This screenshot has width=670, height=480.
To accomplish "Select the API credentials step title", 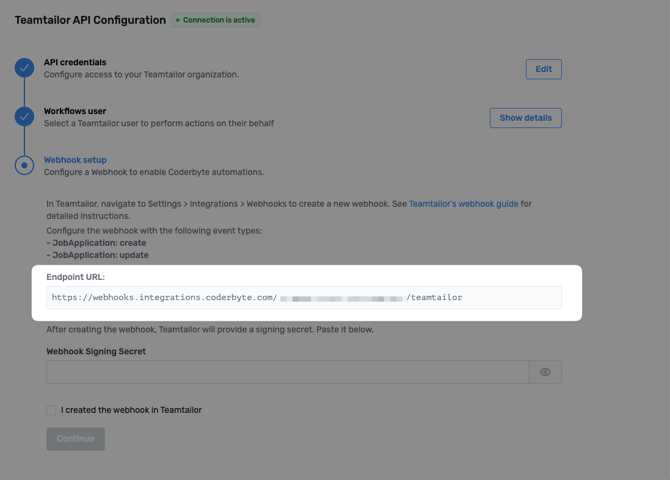I will 75,62.
